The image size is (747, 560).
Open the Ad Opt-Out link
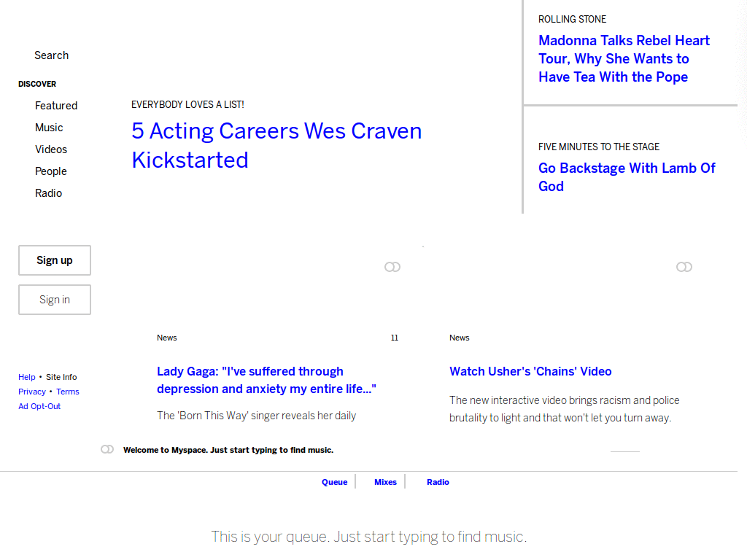point(39,407)
